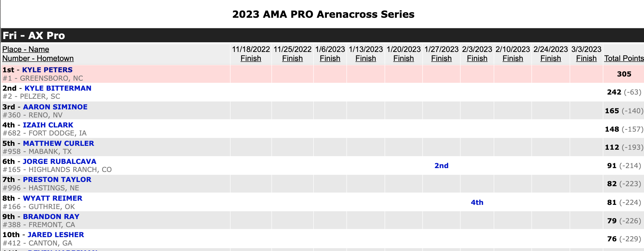Open Rubalcava's 2nd place finish result
Screen dimensions: 644x251
tap(441, 166)
